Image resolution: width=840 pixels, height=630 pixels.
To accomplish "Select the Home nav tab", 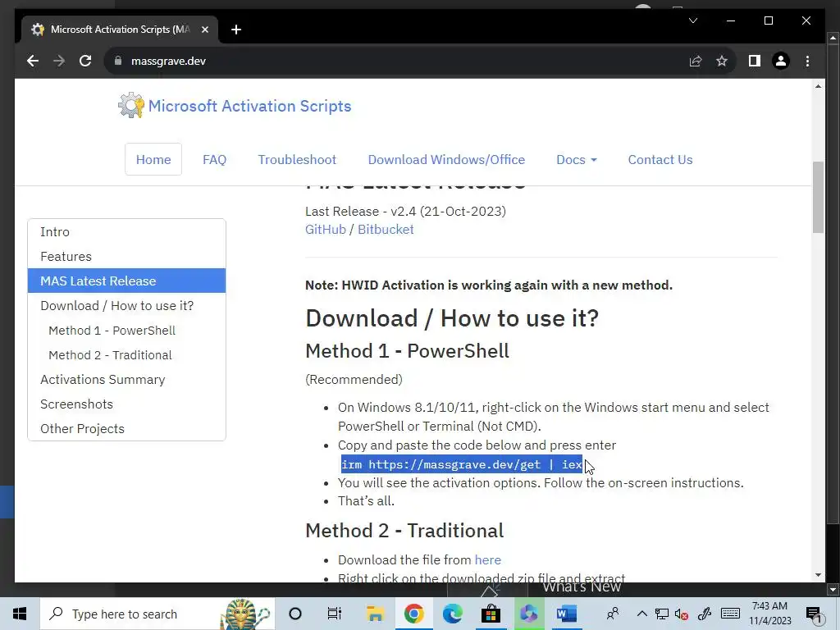I will (153, 160).
